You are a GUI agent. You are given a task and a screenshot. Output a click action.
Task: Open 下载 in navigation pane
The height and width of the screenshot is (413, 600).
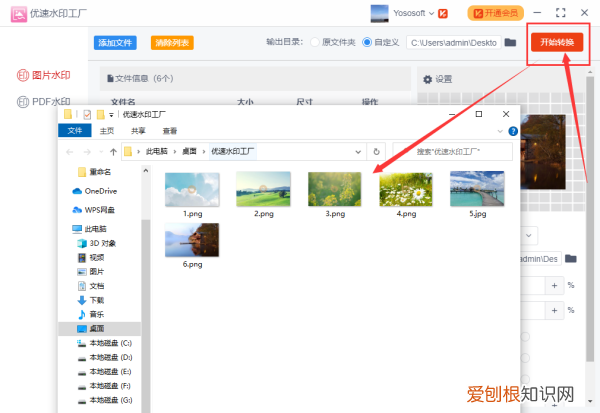click(91, 300)
